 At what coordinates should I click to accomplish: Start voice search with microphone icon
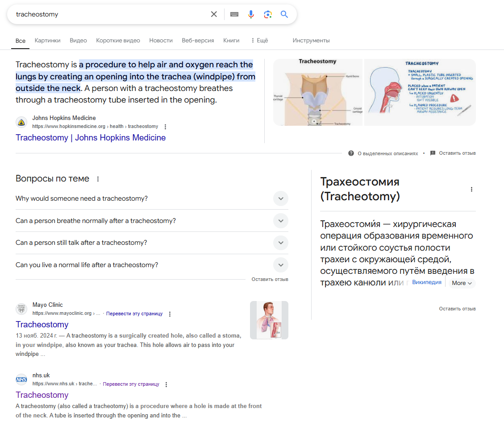[251, 14]
